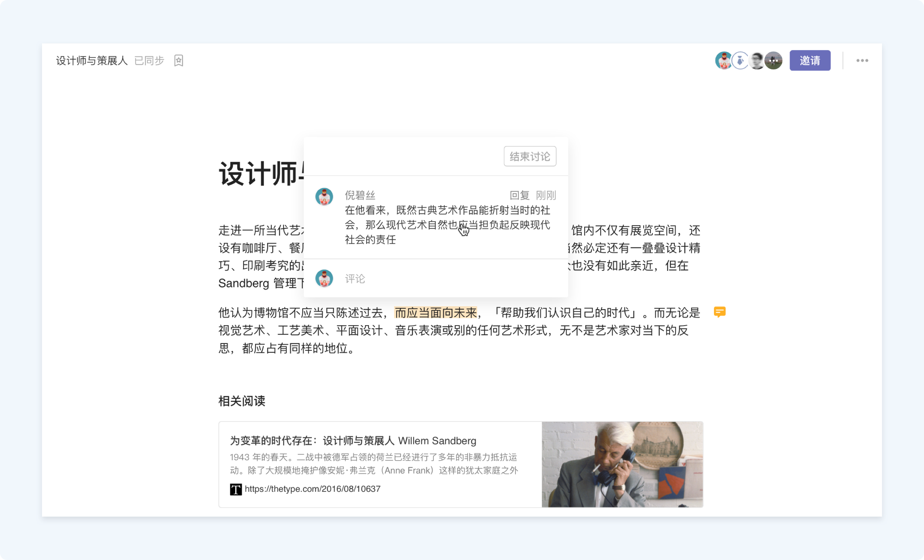Viewport: 924px width, 560px height.
Task: Click the 相关阅读 heading
Action: click(x=242, y=401)
